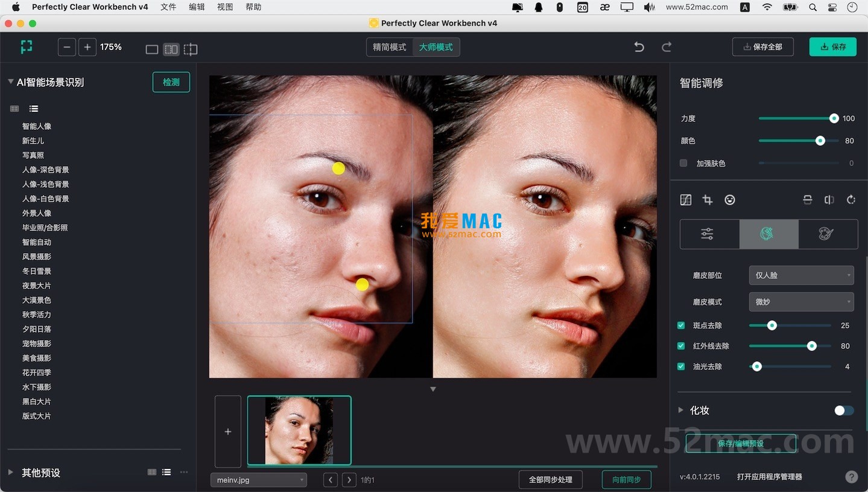Open macOS Spotlight search icon
Viewport: 868px width, 492px height.
[x=813, y=7]
